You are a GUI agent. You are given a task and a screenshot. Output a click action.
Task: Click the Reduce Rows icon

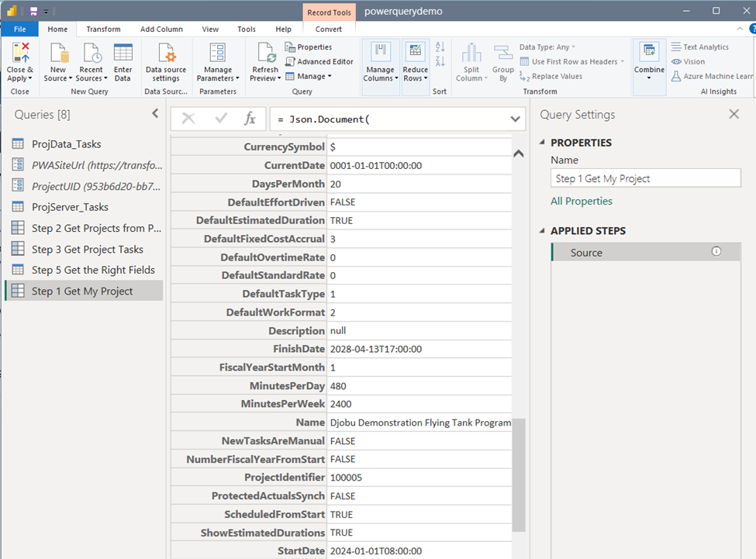point(415,53)
